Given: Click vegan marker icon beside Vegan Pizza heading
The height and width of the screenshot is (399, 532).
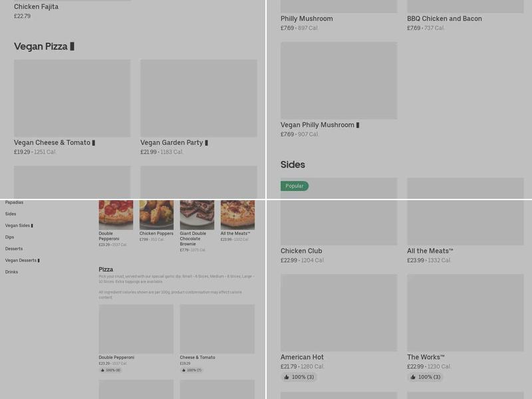Looking at the screenshot, I should [72, 47].
